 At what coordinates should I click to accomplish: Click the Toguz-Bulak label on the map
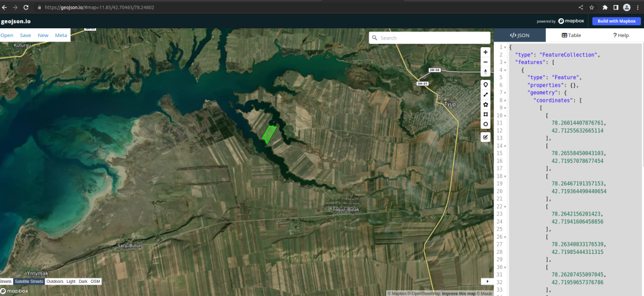(x=346, y=209)
